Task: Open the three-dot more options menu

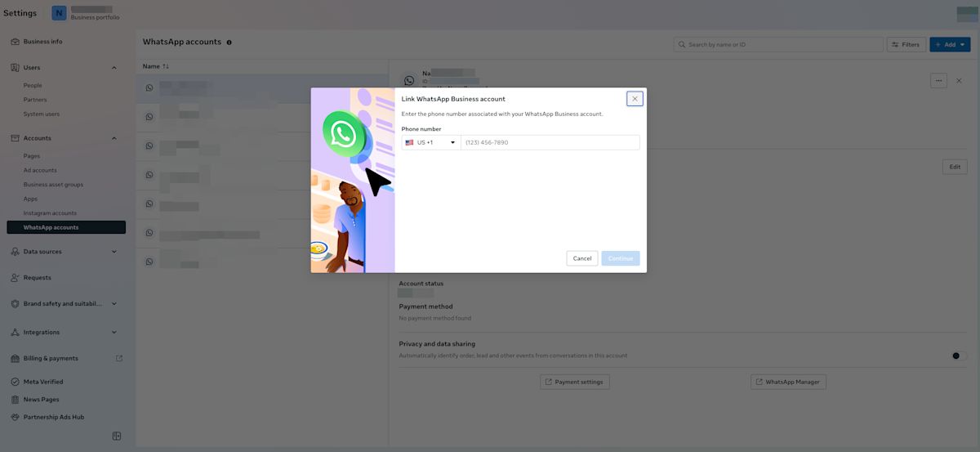Action: tap(938, 80)
